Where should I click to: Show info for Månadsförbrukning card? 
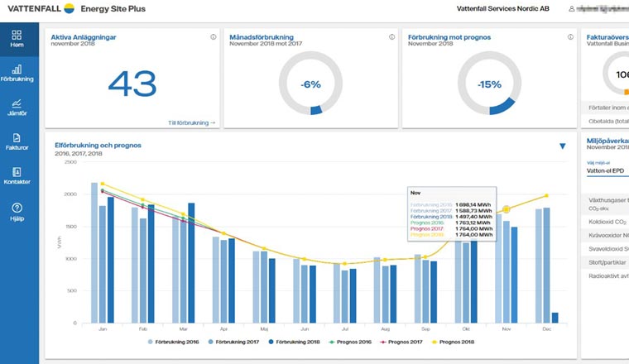pos(391,37)
